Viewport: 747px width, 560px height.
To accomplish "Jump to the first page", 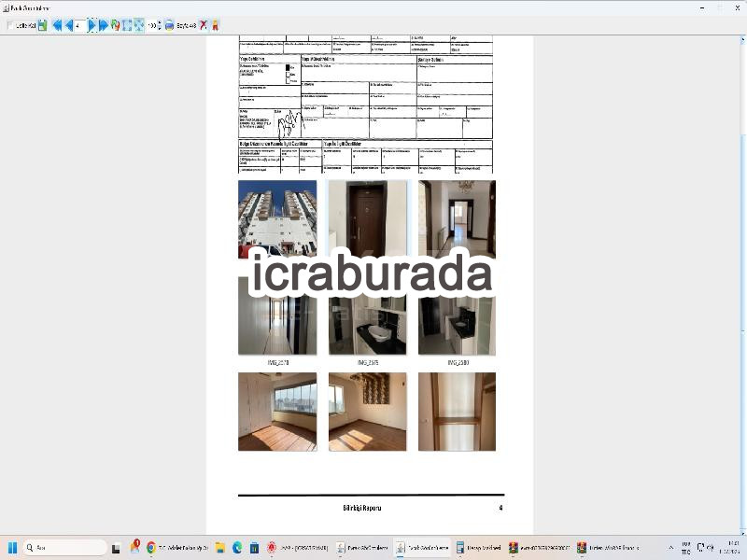I will click(57, 25).
